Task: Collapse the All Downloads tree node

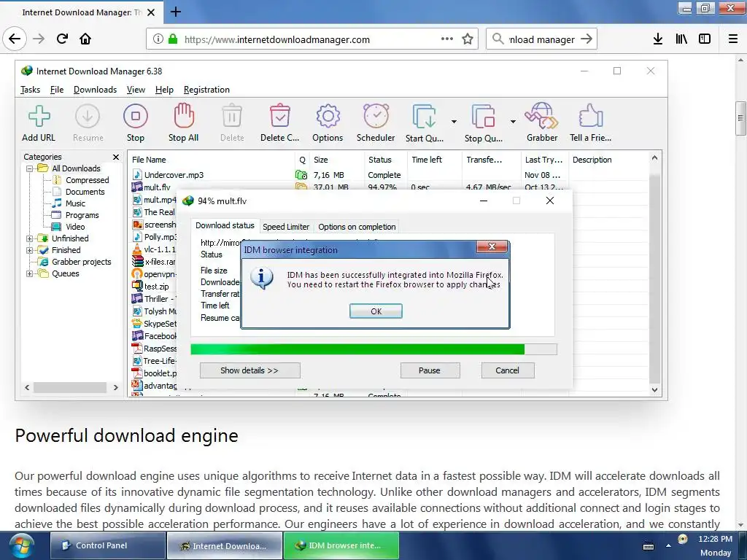Action: pyautogui.click(x=29, y=168)
